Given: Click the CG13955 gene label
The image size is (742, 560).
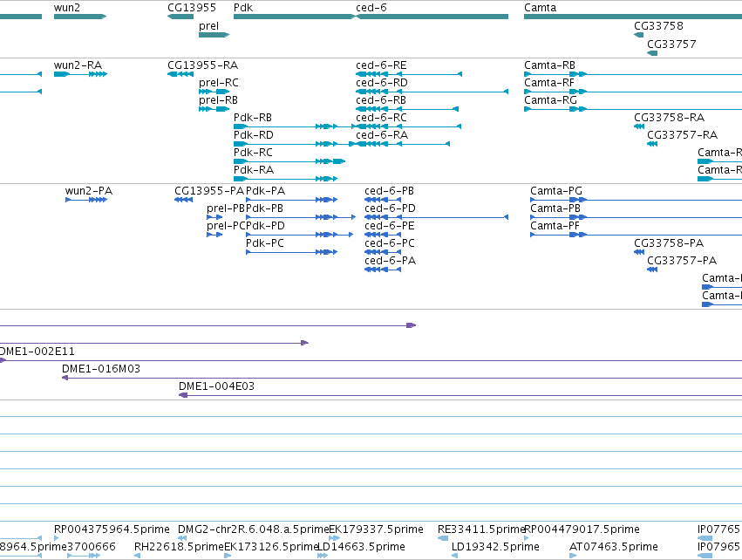Looking at the screenshot, I should click(x=192, y=8).
